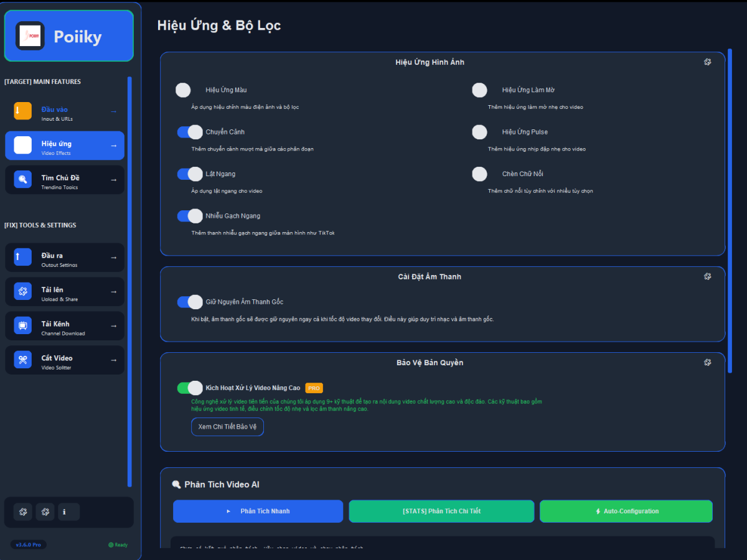Click the Poiiky logo icon
This screenshot has width=747, height=560.
30,36
